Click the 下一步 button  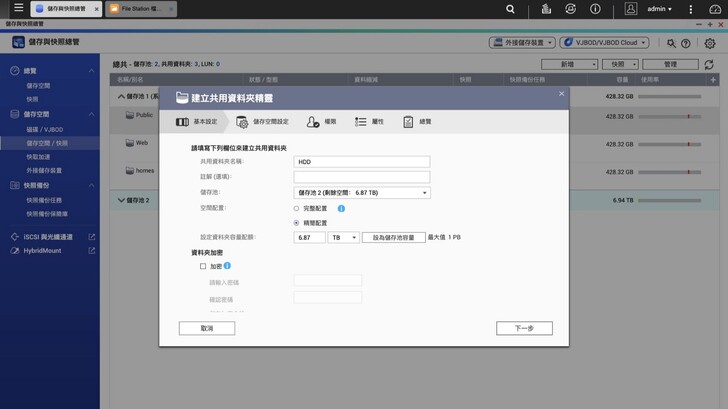click(524, 328)
